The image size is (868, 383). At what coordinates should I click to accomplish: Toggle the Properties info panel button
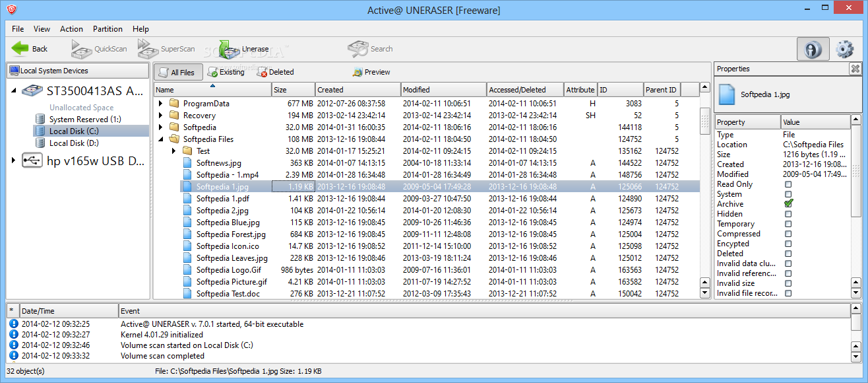[x=813, y=49]
